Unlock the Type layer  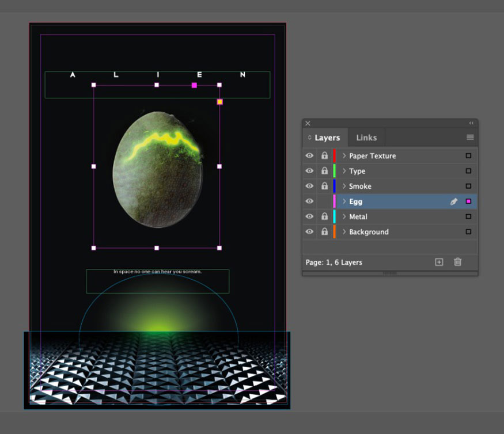325,171
